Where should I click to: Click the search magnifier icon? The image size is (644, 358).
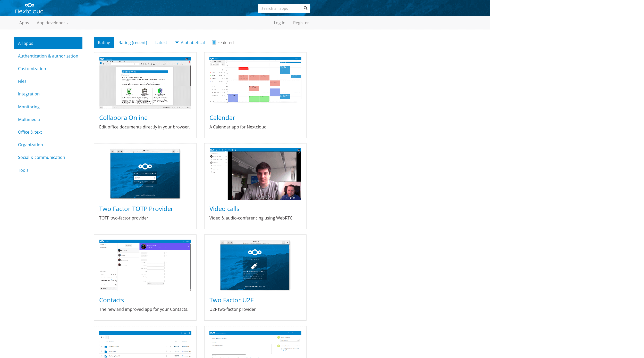306,8
